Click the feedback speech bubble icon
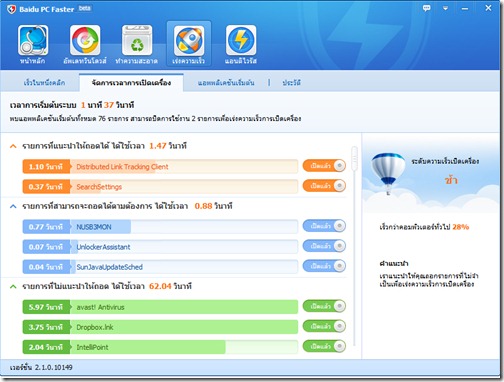504x382 pixels. tap(426, 8)
